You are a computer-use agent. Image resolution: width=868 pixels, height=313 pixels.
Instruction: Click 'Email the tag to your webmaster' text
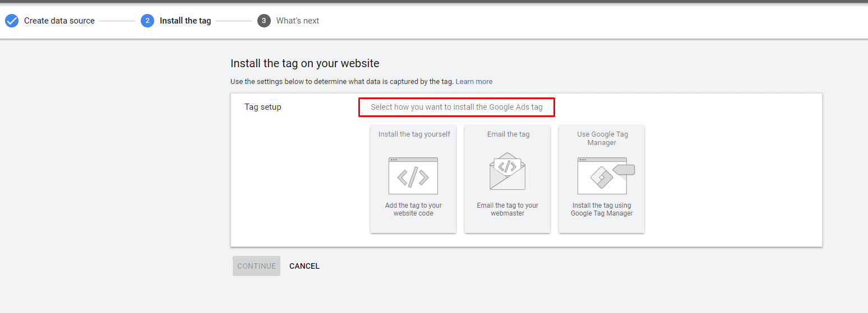pos(507,209)
